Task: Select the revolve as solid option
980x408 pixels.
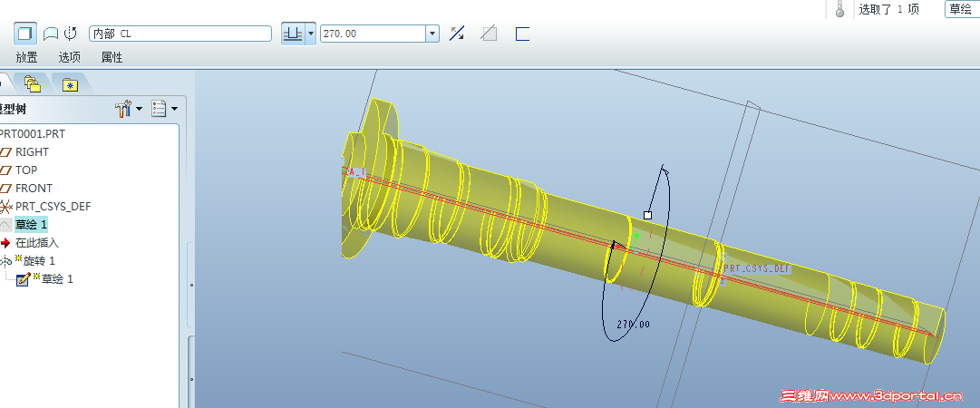Action: pyautogui.click(x=25, y=34)
